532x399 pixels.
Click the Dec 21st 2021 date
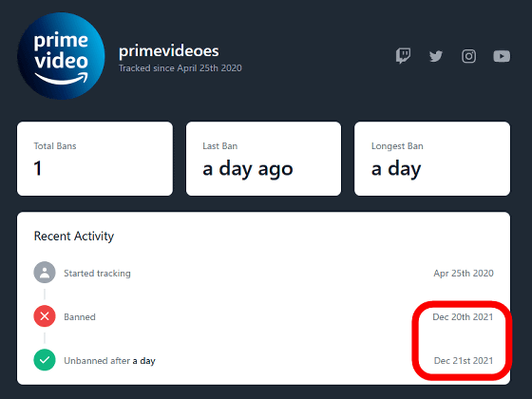point(464,361)
